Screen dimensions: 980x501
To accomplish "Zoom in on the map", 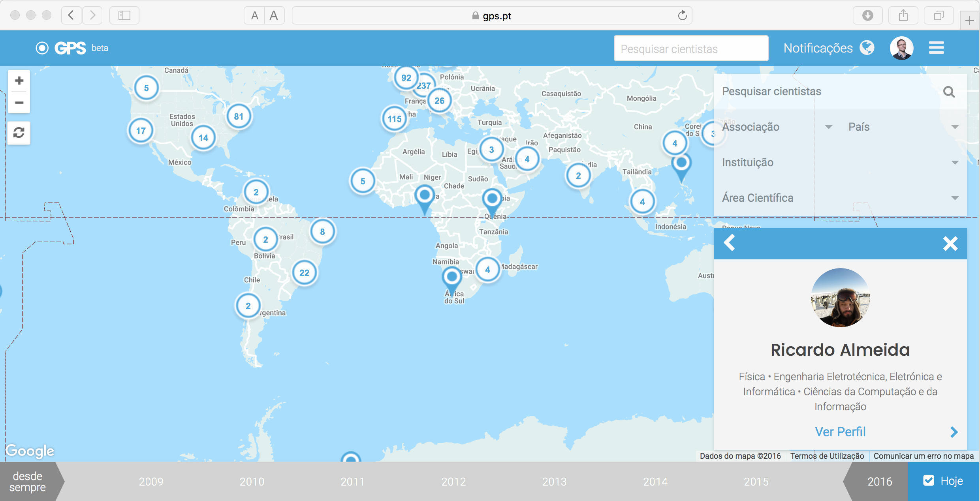I will click(x=19, y=81).
